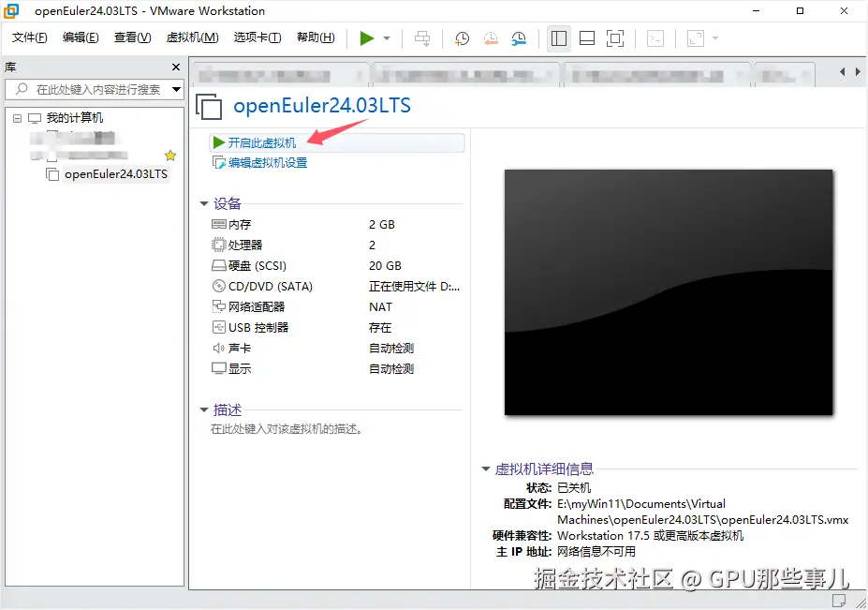
Task: Click the virtual machine description input field
Action: pyautogui.click(x=281, y=427)
